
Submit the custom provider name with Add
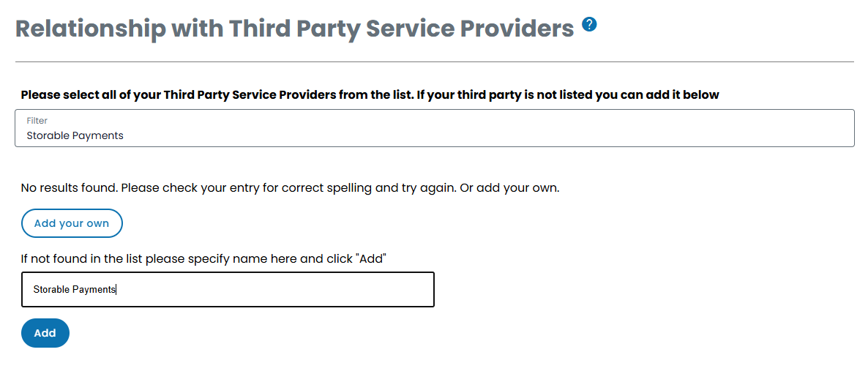point(45,333)
